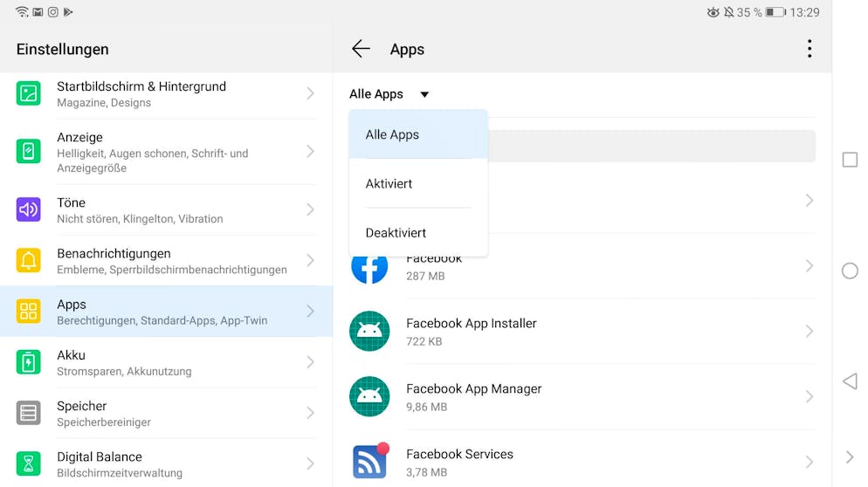The image size is (868, 487).
Task: Tap the Facebook App Manager Android icon
Action: tap(369, 396)
